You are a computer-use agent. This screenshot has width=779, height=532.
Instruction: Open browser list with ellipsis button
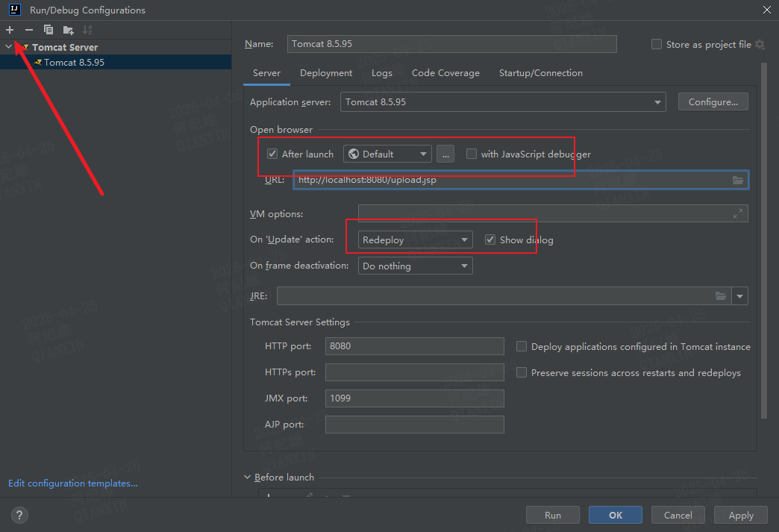coord(445,154)
